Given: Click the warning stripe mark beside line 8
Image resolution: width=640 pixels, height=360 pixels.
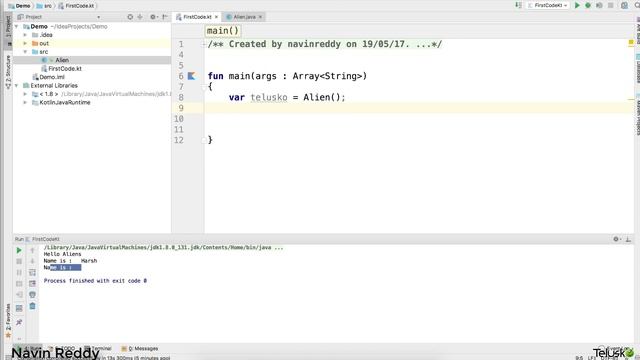Looking at the screenshot, I should pos(631,99).
